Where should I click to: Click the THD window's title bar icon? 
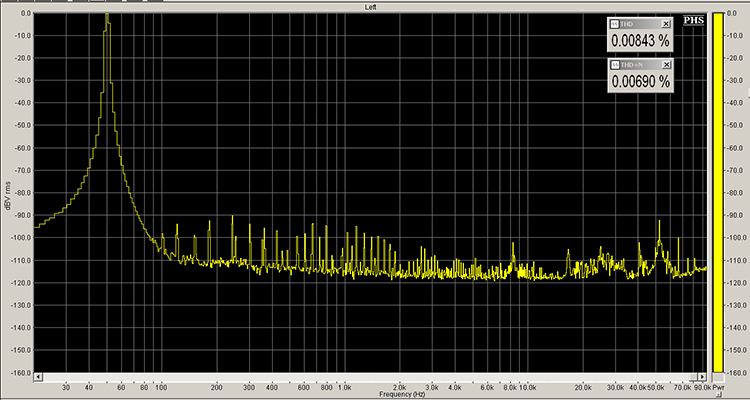pos(614,23)
